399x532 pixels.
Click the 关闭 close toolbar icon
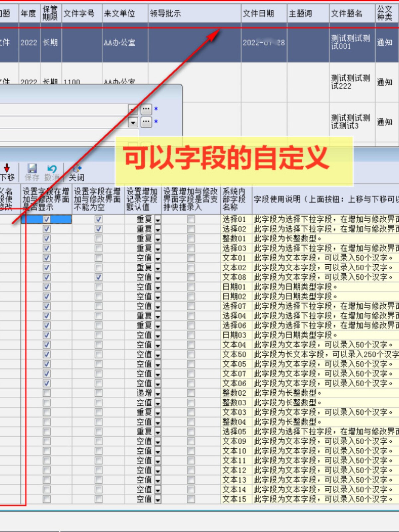[x=76, y=168]
